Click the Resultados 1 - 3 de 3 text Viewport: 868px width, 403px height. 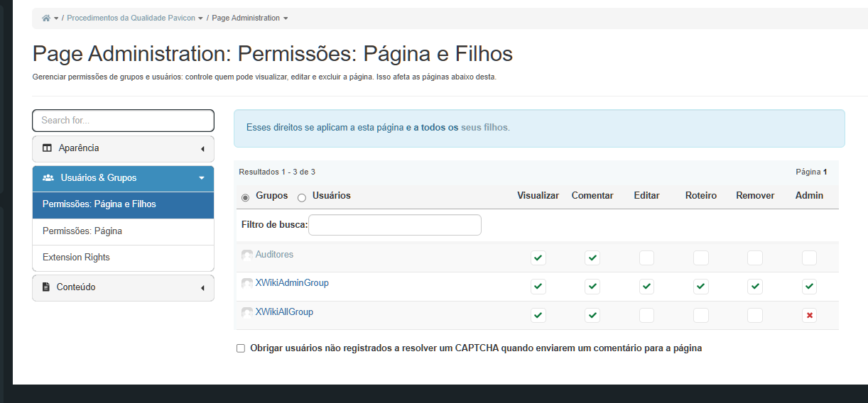click(x=277, y=172)
